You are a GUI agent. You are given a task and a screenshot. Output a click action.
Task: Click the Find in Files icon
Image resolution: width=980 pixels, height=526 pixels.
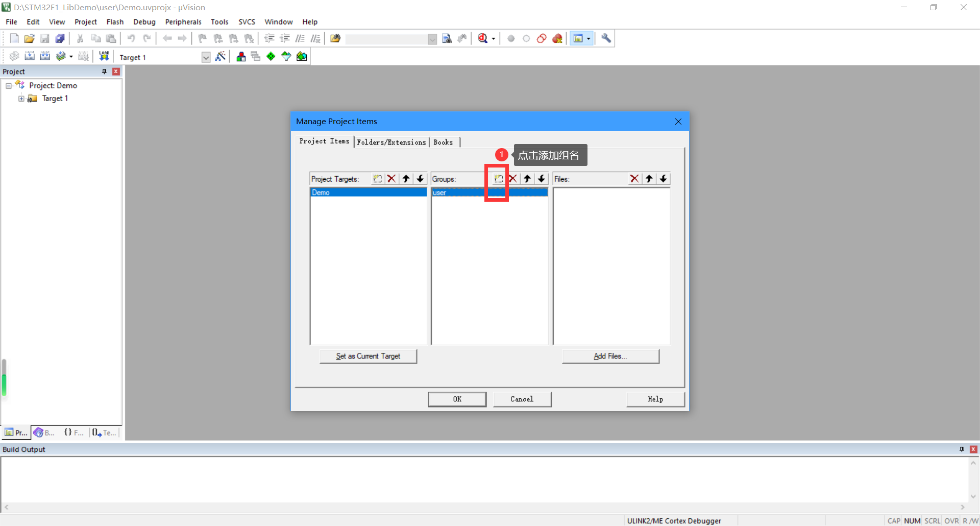pyautogui.click(x=335, y=38)
